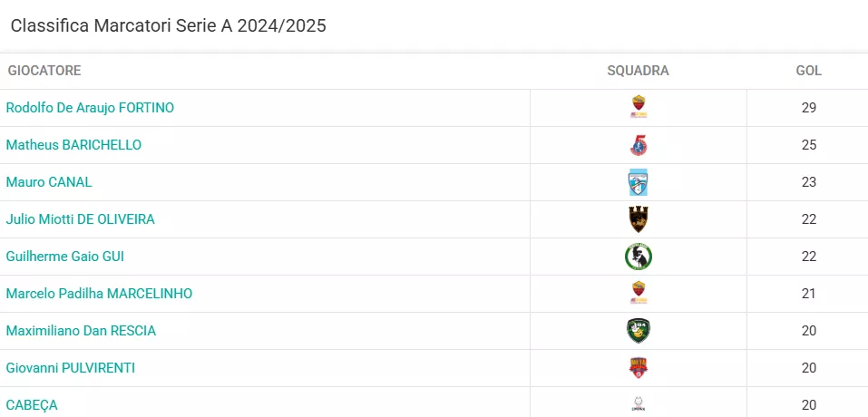Click the team logo in the BARICHELLO row
Viewport: 868px width, 417px height.
[639, 145]
